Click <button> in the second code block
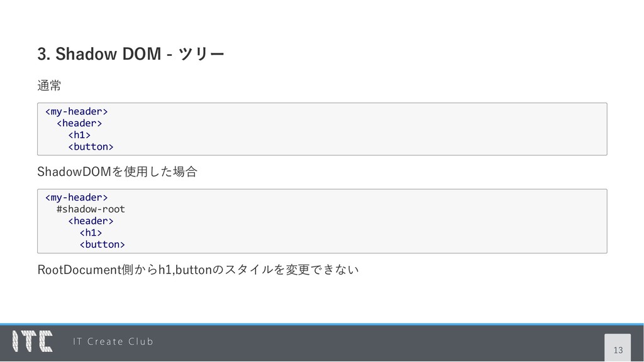This screenshot has width=644, height=362. [103, 244]
